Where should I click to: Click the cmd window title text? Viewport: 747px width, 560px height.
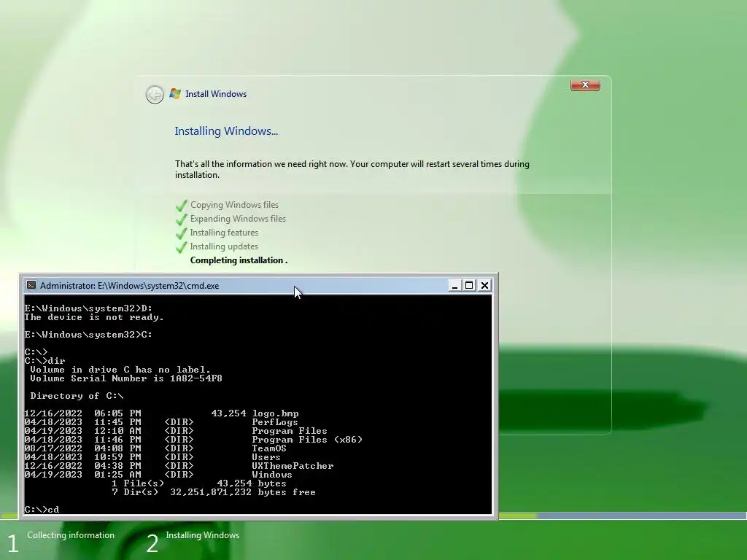click(x=130, y=286)
